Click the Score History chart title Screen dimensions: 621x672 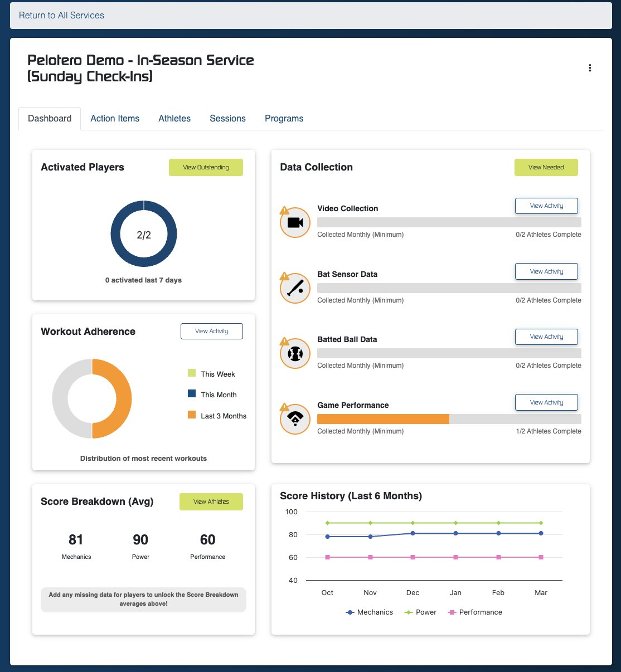tap(351, 496)
